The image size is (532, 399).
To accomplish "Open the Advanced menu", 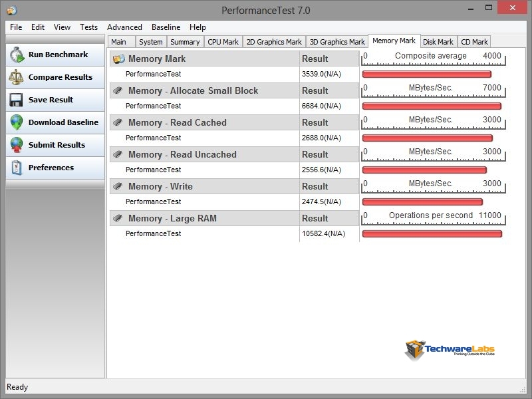I will pyautogui.click(x=124, y=27).
